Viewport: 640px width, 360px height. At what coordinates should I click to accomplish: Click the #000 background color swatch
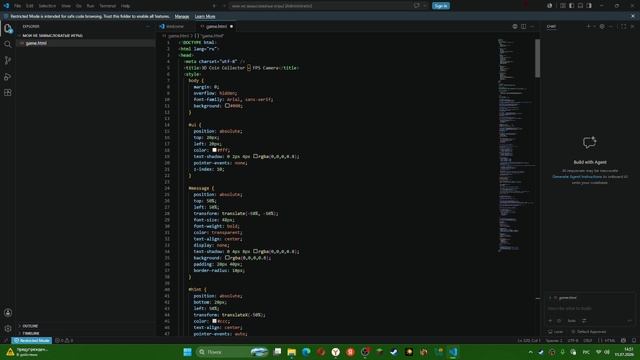[x=227, y=106]
